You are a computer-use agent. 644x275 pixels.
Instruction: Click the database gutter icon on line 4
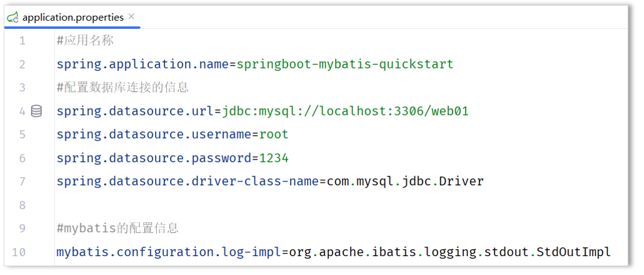pos(36,111)
